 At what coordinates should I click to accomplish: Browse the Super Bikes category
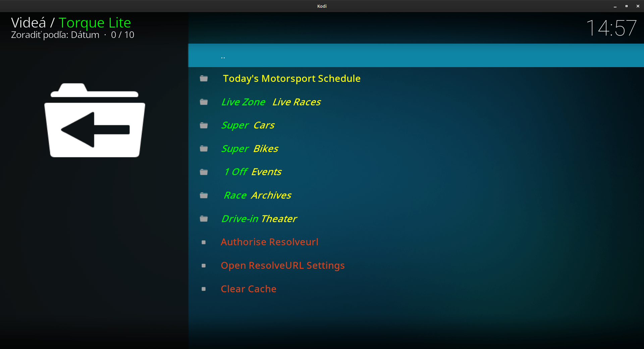click(x=416, y=149)
